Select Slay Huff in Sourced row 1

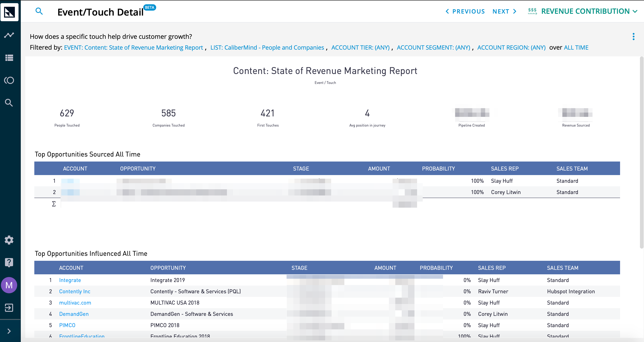click(x=502, y=181)
